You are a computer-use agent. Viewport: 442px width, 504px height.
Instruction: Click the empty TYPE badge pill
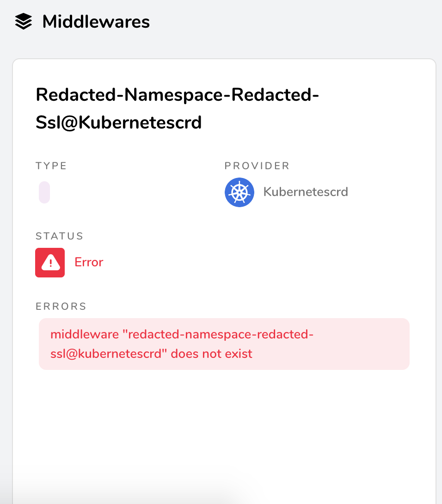point(44,192)
